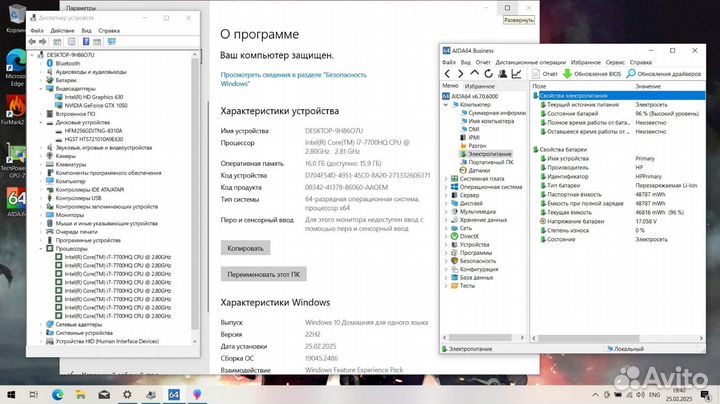Expand Сетевые адаптеры node
This screenshot has height=404, width=720.
tap(41, 324)
